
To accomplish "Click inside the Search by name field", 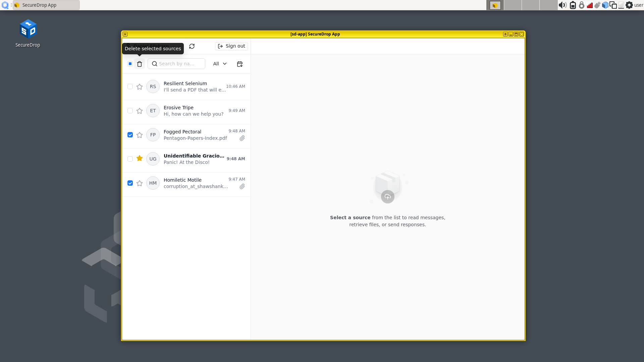I will pyautogui.click(x=178, y=64).
